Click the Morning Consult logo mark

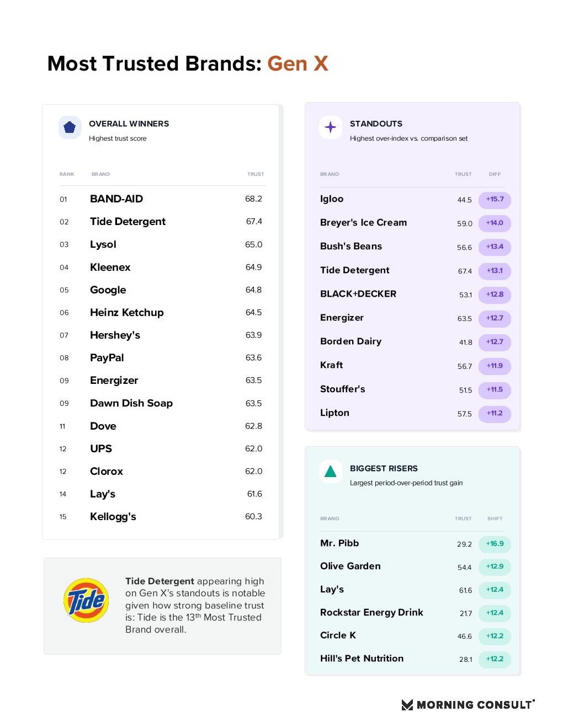tap(407, 705)
